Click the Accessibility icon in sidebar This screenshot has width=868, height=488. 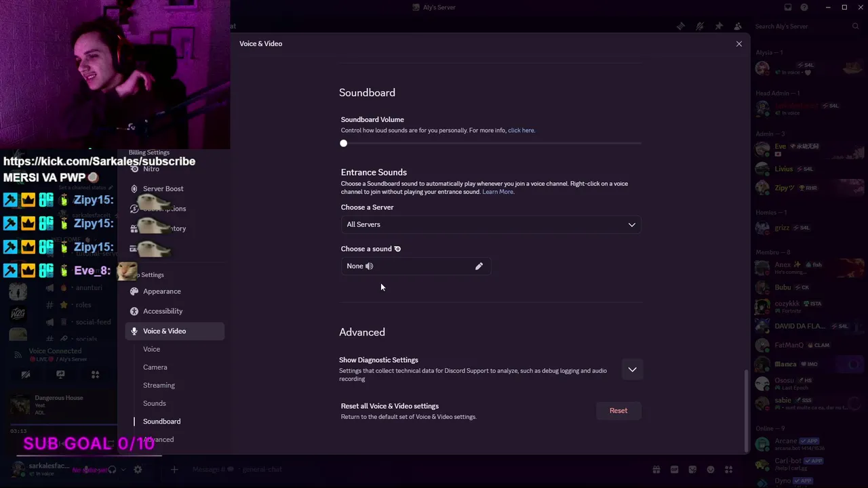[134, 311]
